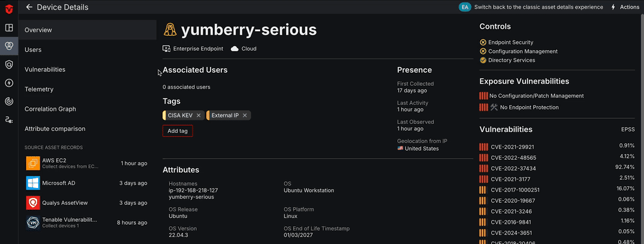
Task: Open the dashboard layout icon in sidebar
Action: point(9,27)
